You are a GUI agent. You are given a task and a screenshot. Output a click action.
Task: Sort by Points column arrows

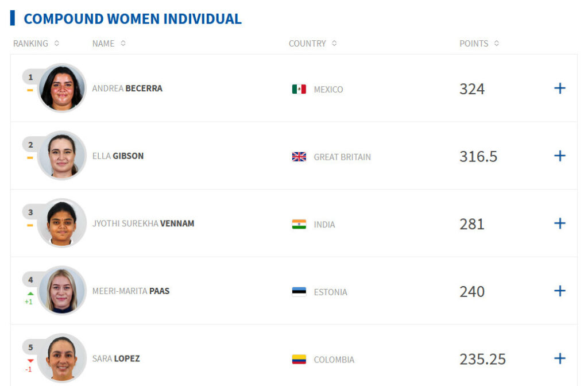(497, 43)
